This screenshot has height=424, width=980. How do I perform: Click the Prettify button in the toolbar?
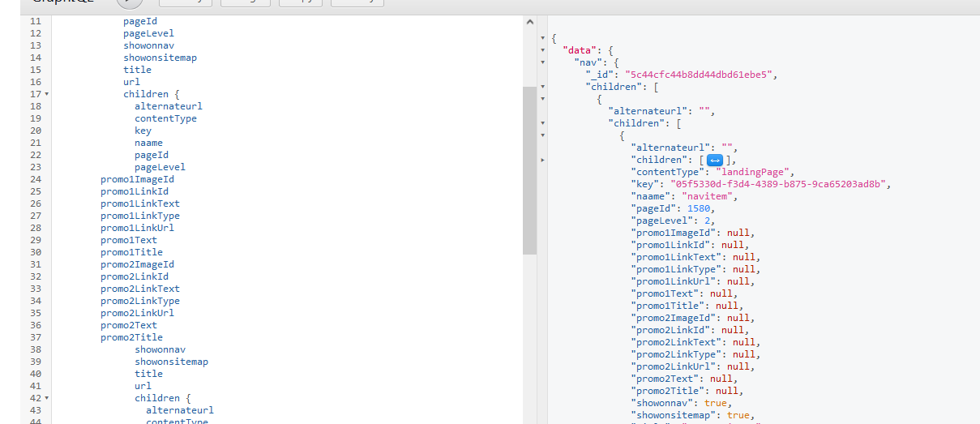191,2
